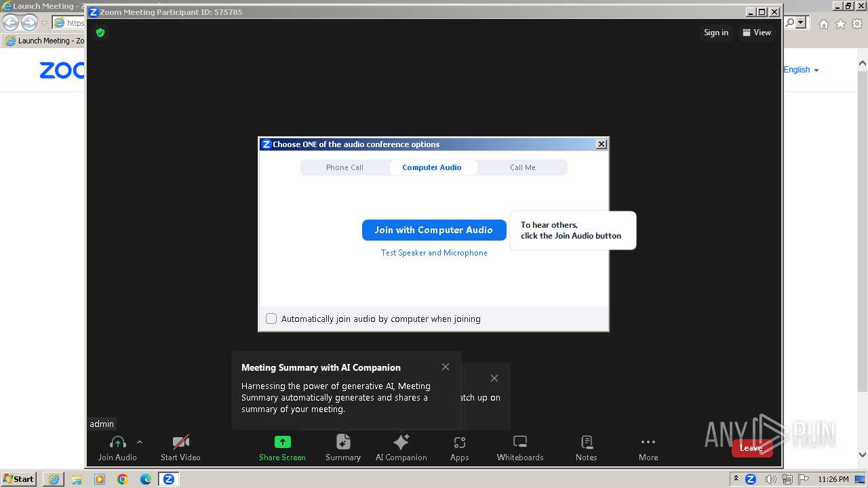Enable automatically join audio by computer
The height and width of the screenshot is (488, 868).
pos(271,319)
